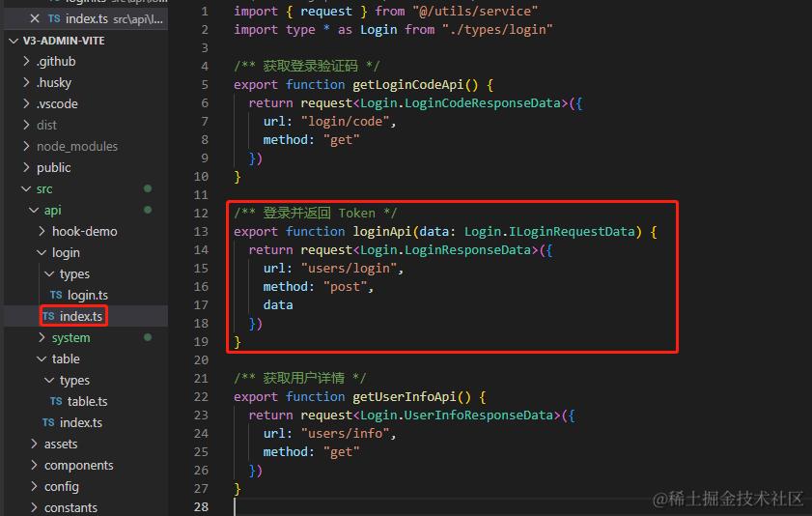
Task: Expand the system folder
Action: (42, 337)
